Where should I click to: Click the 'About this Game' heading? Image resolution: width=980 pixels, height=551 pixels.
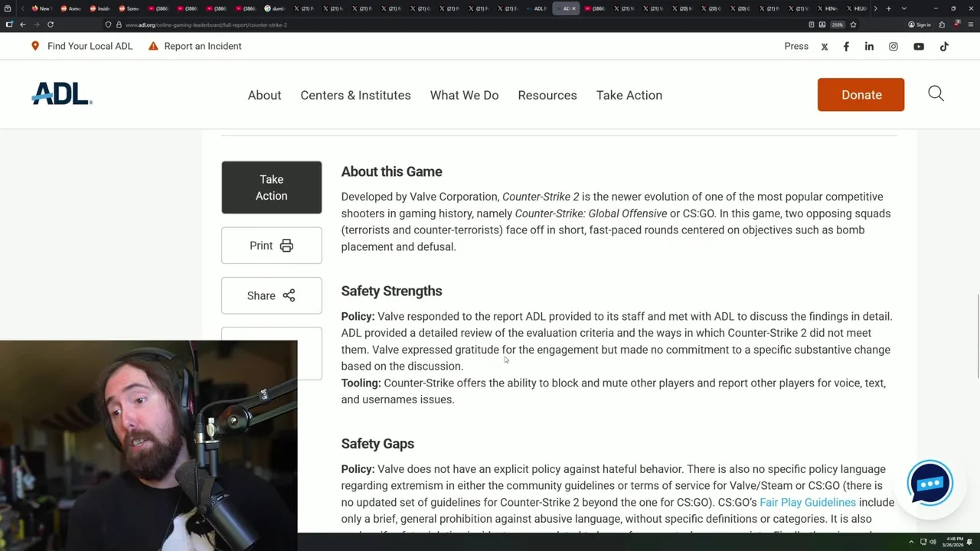[391, 172]
